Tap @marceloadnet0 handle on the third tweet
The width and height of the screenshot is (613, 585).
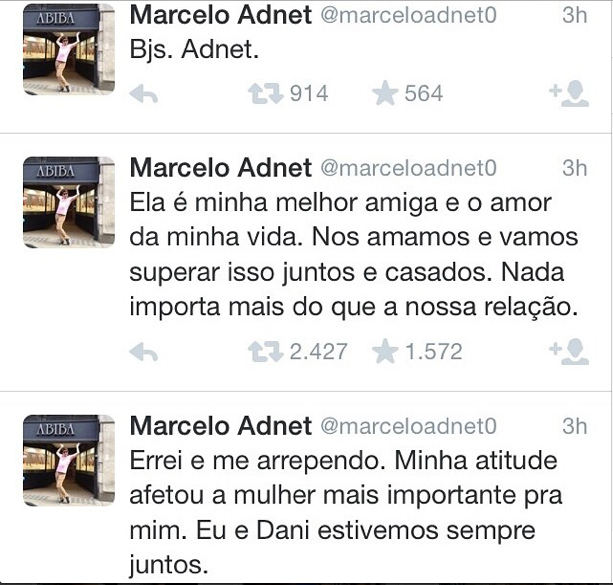[407, 428]
